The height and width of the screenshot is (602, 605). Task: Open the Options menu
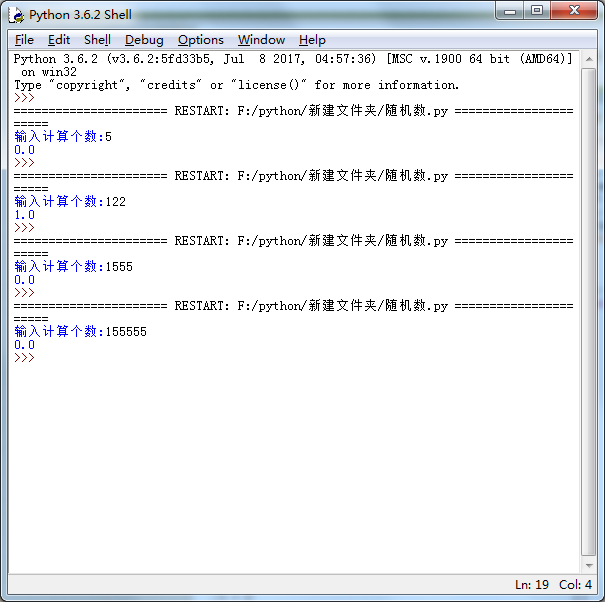pyautogui.click(x=201, y=40)
